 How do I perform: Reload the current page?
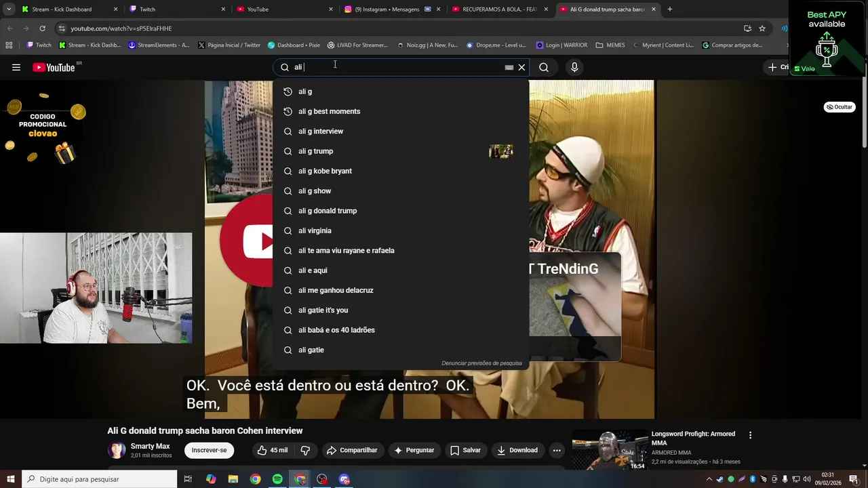click(42, 28)
